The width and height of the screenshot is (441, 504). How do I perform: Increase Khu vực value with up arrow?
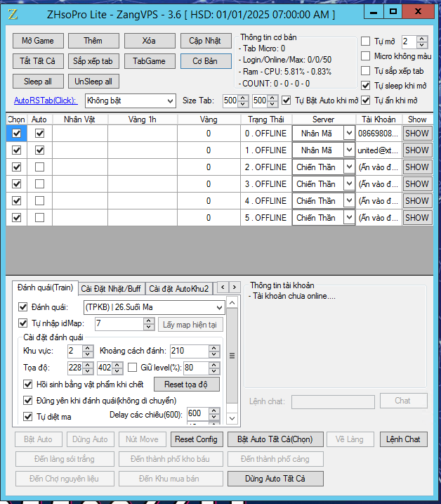coord(88,347)
